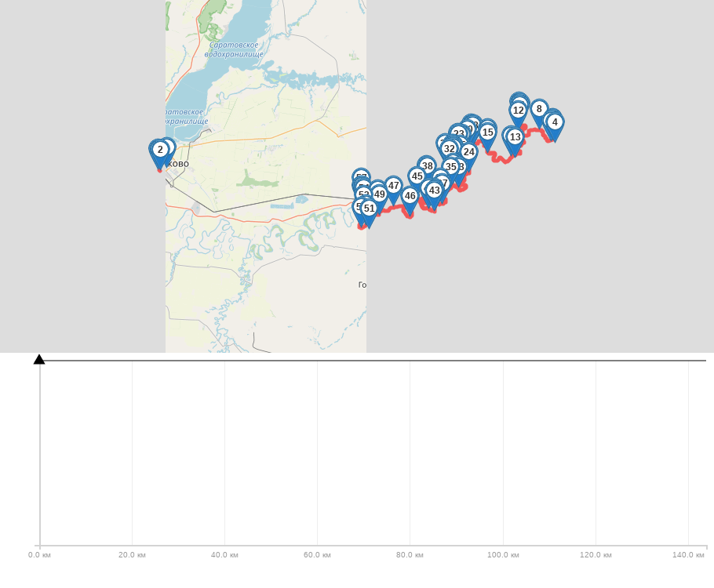Image resolution: width=714 pixels, height=588 pixels.
Task: Click the 80.0 км mark on the distance axis
Action: coord(410,554)
